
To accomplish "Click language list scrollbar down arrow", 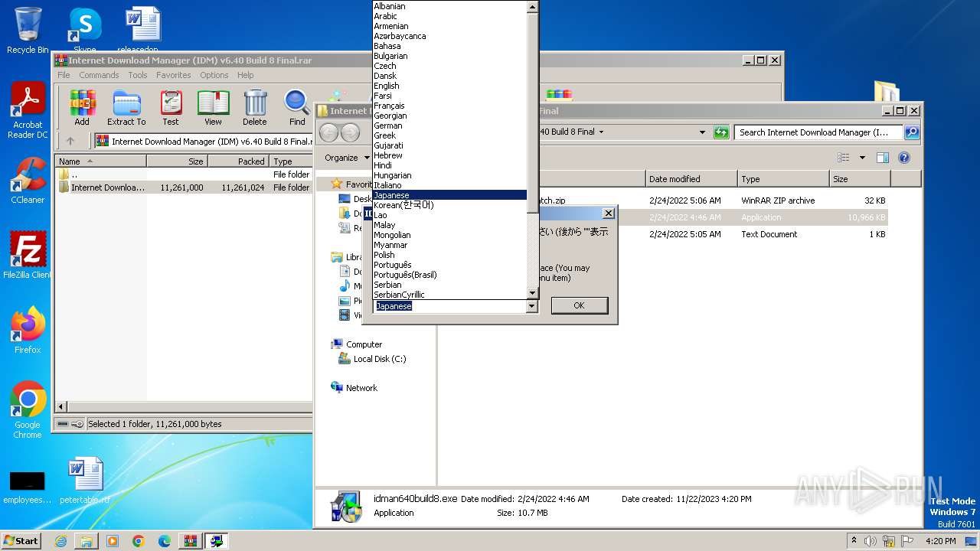I will click(533, 292).
